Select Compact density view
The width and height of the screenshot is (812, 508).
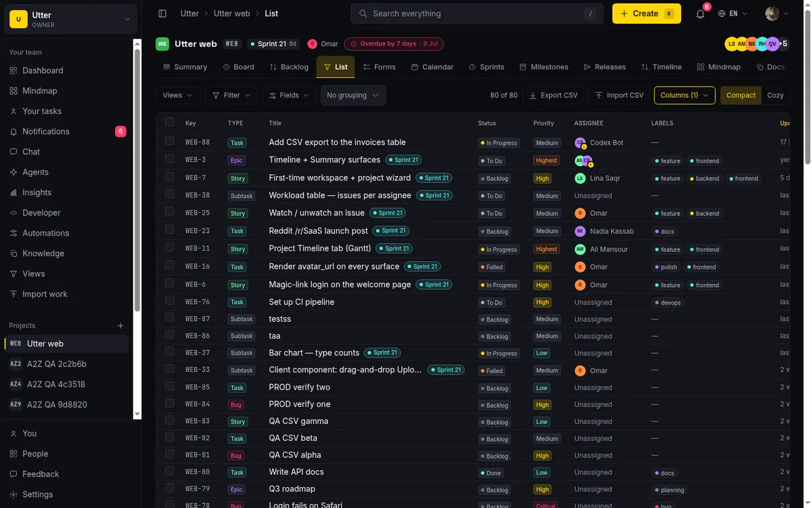pos(741,96)
